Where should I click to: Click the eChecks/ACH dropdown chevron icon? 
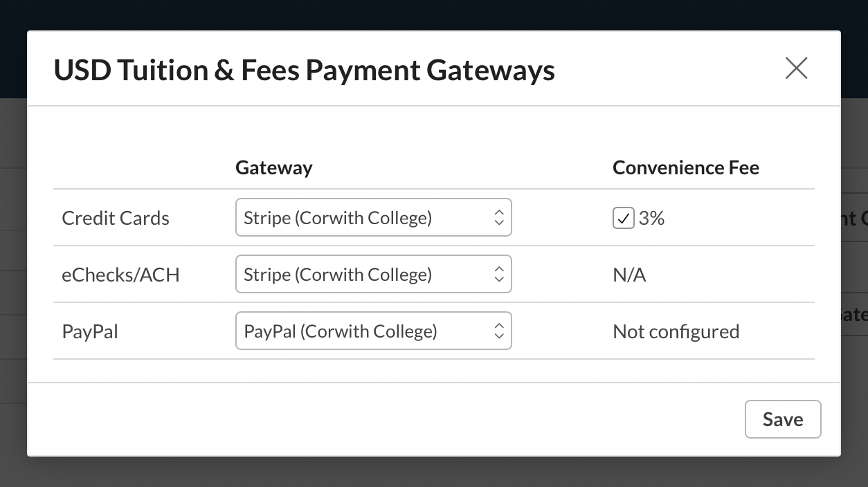[x=499, y=274]
